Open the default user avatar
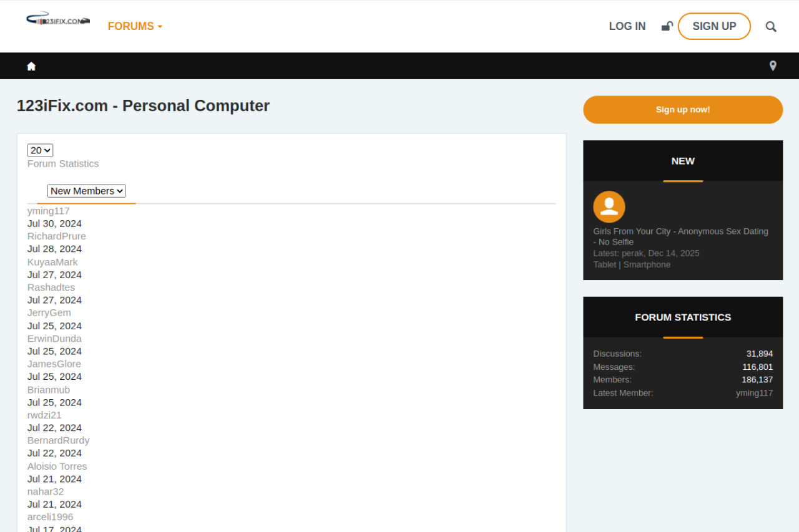799x532 pixels. click(609, 207)
